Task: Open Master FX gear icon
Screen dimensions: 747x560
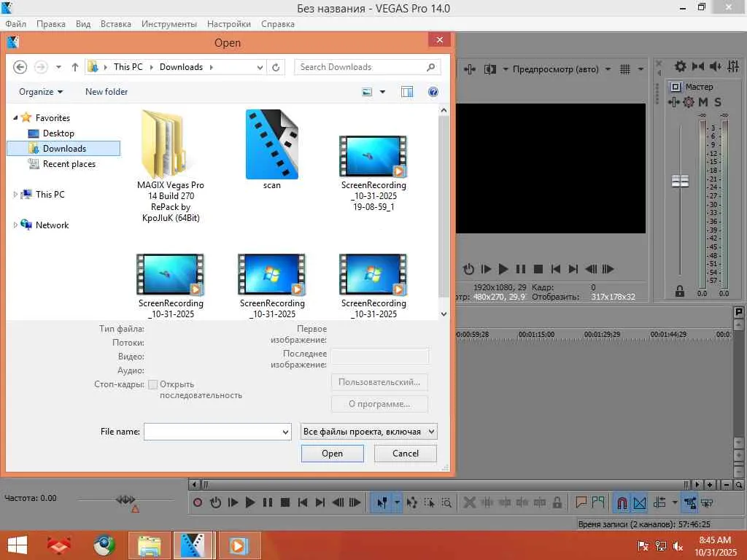Action: 689,102
